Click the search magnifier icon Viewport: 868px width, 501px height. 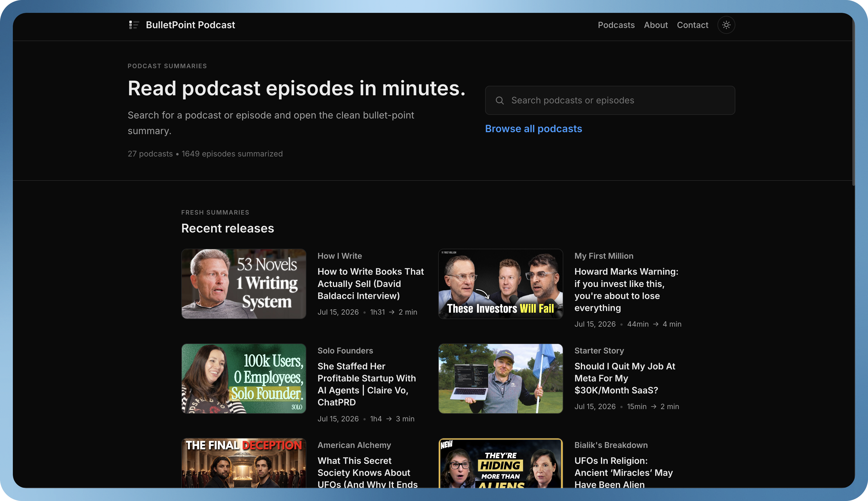pos(500,101)
